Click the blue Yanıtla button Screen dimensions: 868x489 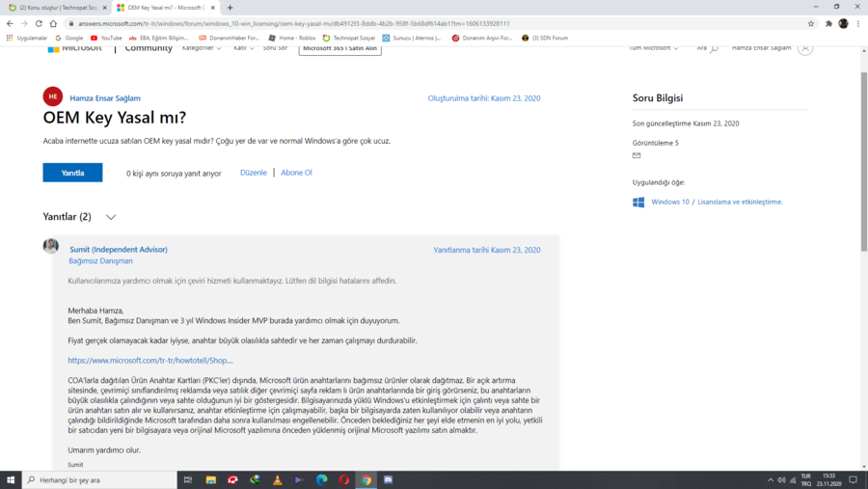(72, 173)
